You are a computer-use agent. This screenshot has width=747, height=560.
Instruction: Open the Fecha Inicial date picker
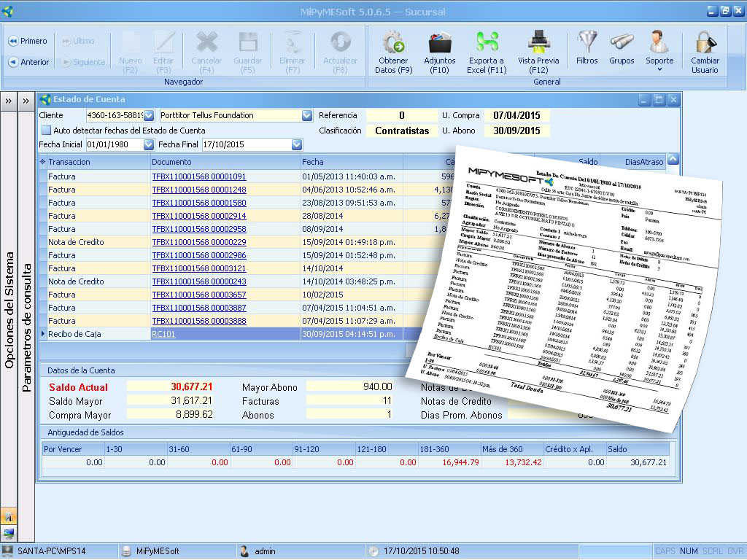coord(149,144)
